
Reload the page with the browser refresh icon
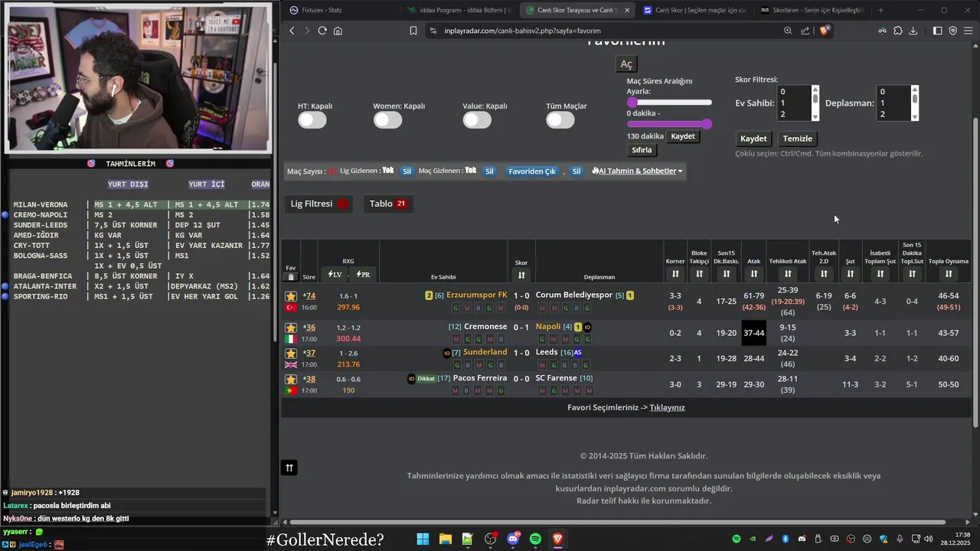pos(322,31)
